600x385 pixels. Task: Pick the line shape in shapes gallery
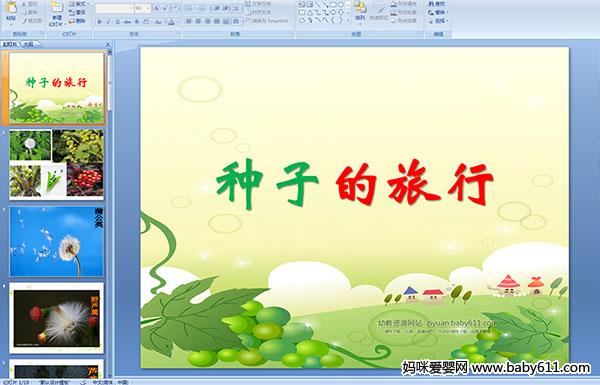coord(317,5)
